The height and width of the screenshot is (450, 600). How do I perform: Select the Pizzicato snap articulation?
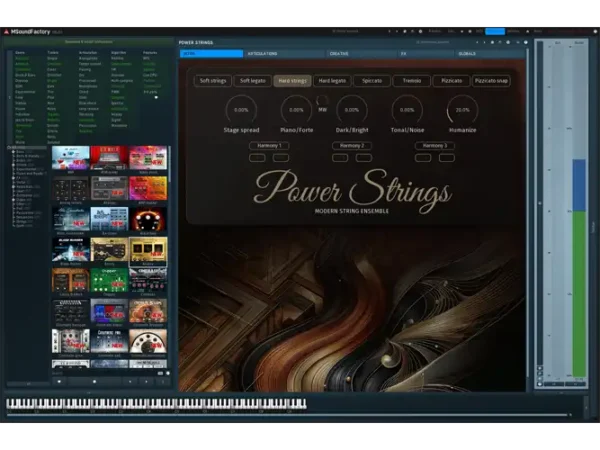tap(491, 81)
